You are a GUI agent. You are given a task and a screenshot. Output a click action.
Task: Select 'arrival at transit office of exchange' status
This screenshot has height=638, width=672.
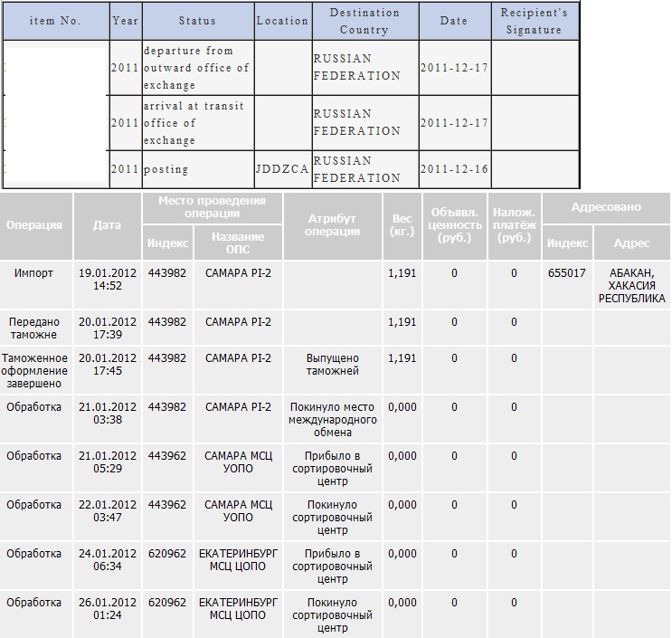click(x=198, y=123)
